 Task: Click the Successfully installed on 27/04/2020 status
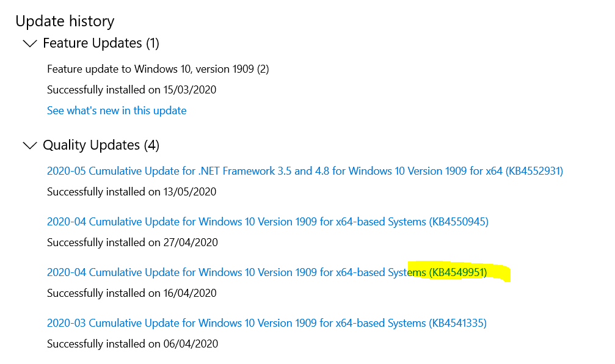(131, 242)
